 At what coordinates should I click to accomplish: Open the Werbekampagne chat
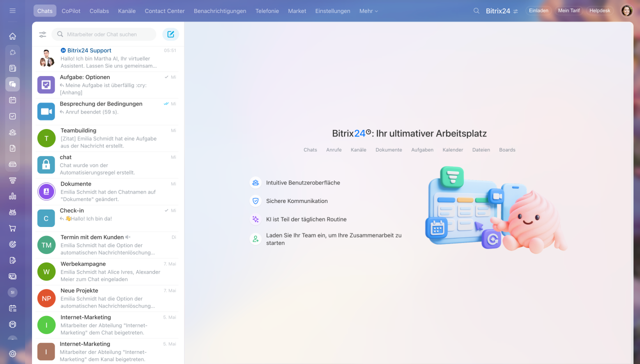107,271
